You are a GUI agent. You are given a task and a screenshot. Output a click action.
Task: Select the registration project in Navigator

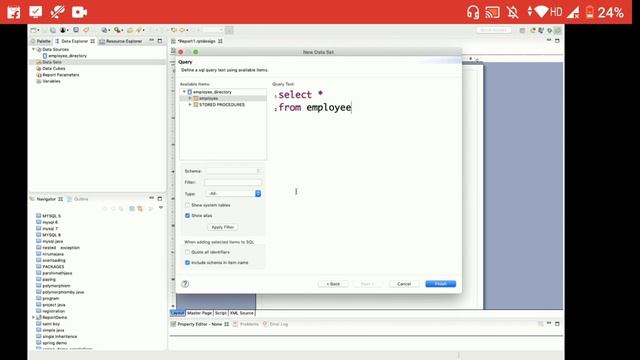click(53, 311)
